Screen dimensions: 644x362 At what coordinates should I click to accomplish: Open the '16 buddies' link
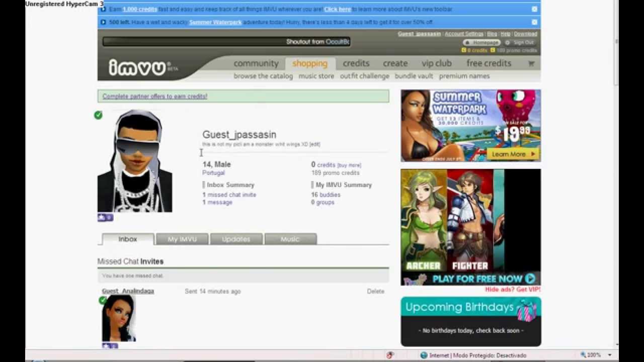click(326, 195)
